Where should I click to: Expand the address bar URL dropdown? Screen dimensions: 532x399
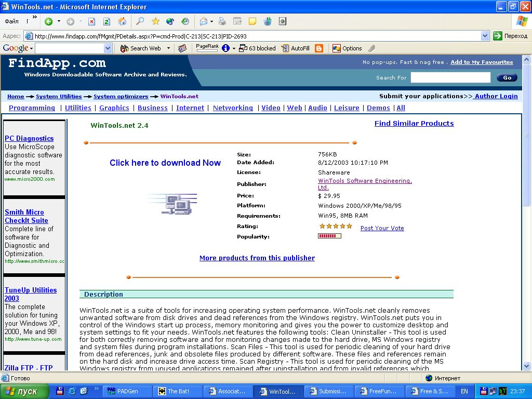pyautogui.click(x=485, y=36)
